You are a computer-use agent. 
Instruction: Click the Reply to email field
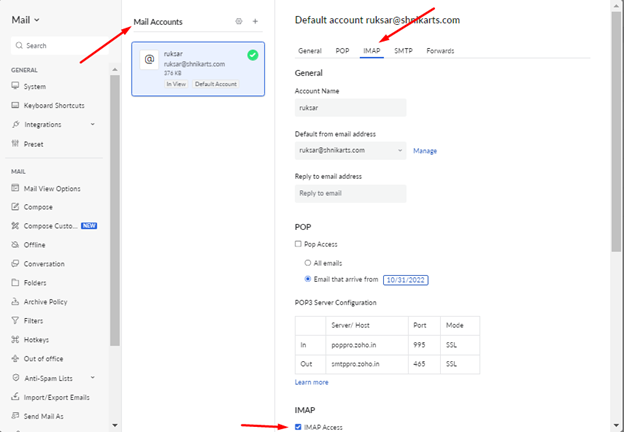coord(351,193)
